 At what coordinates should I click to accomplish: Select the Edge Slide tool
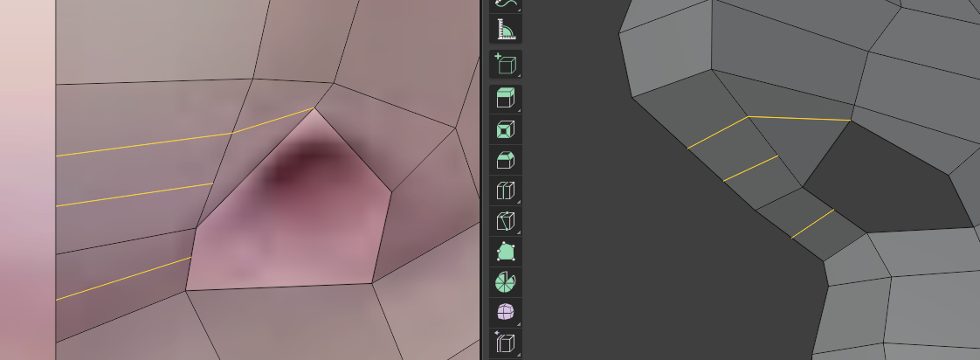coord(506,343)
